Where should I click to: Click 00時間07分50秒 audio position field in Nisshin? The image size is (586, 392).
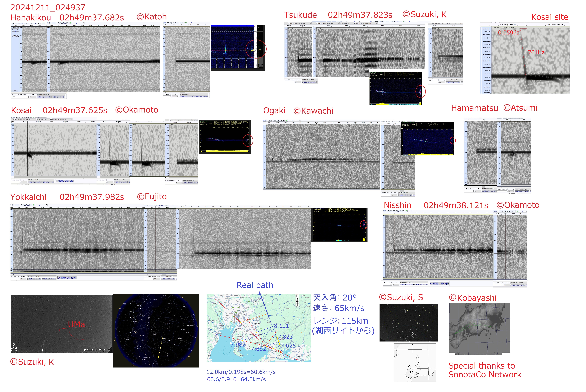tap(439, 283)
